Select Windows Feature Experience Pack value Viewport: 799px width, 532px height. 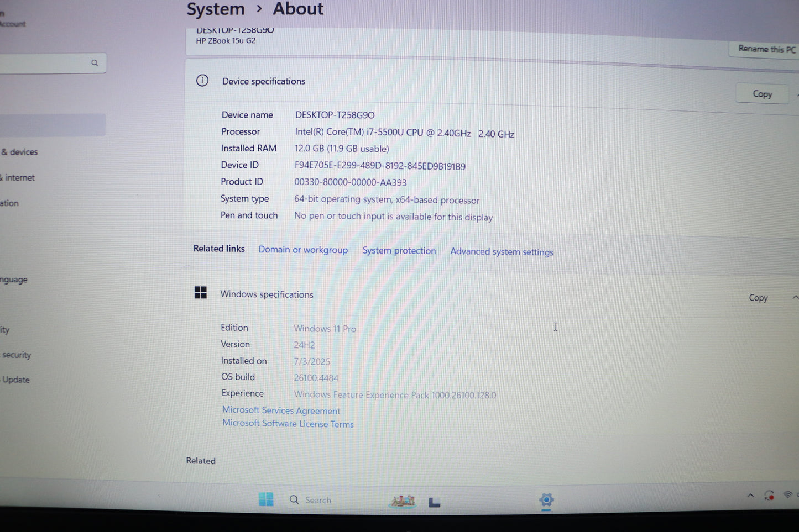(395, 395)
